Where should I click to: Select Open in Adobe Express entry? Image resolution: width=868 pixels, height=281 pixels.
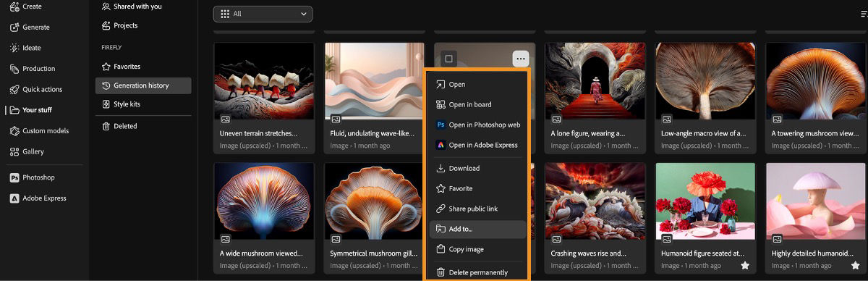[x=477, y=146]
